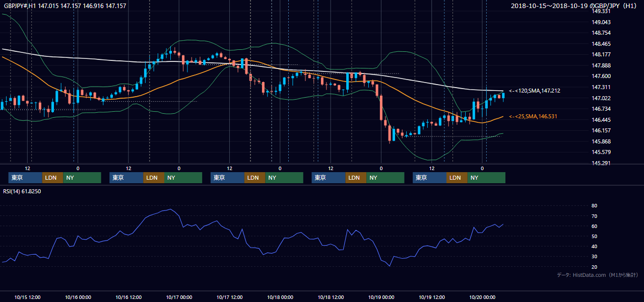
Task: Click RSI scale level 60
Action: click(594, 226)
